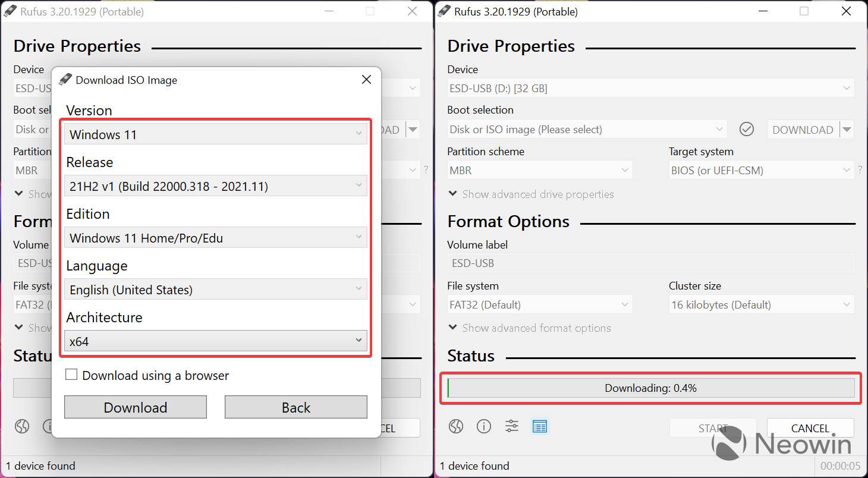Click the ESD-USB Volume label field
This screenshot has height=478, width=868.
coord(650,263)
